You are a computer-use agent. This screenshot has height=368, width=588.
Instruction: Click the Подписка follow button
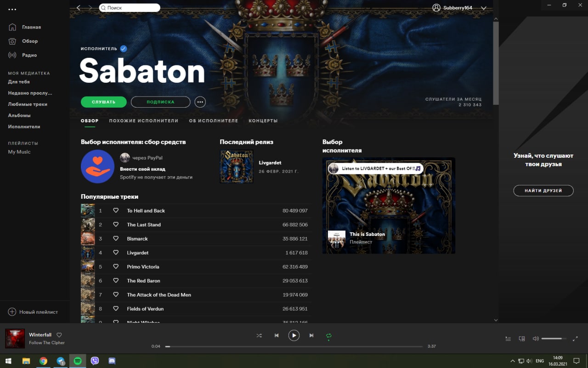coord(160,102)
